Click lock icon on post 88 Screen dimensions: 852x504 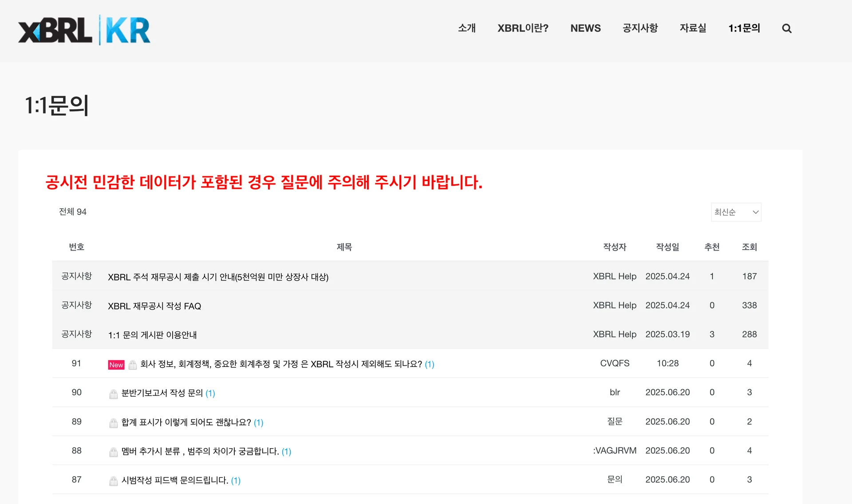[x=114, y=452]
